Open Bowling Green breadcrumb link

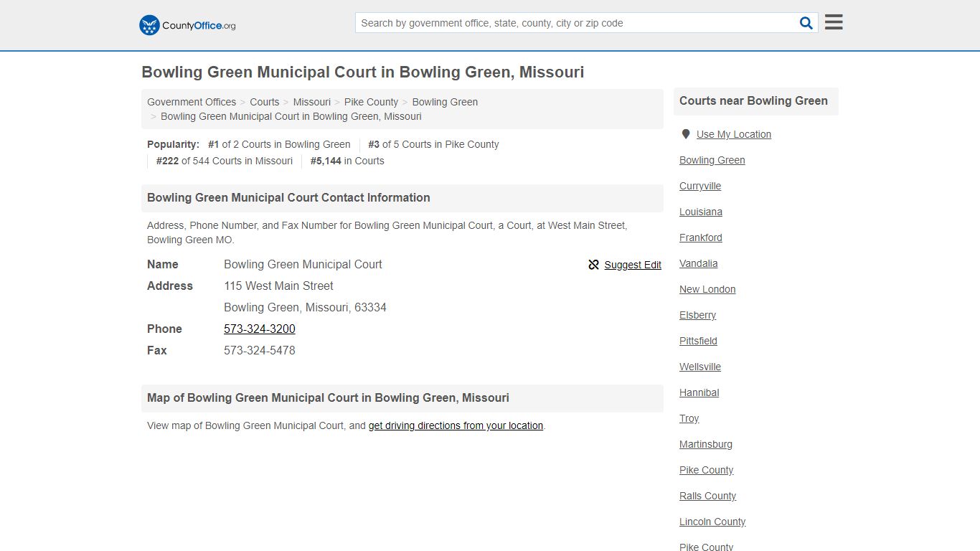(445, 102)
